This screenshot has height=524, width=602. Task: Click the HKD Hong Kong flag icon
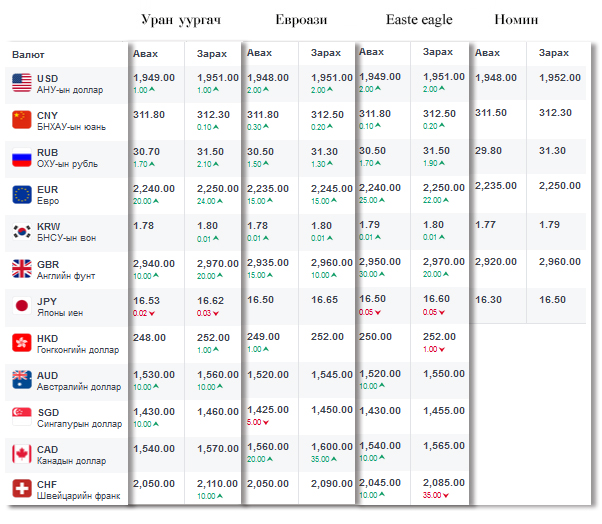pos(21,342)
